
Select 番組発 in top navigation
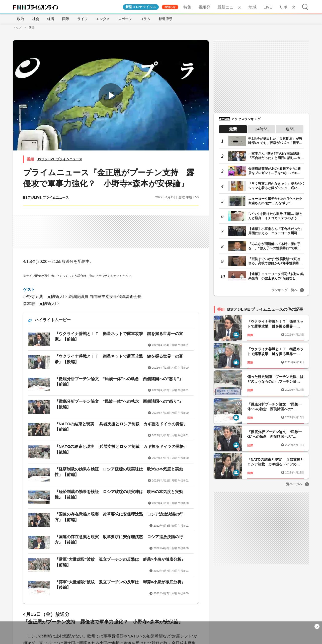(204, 7)
